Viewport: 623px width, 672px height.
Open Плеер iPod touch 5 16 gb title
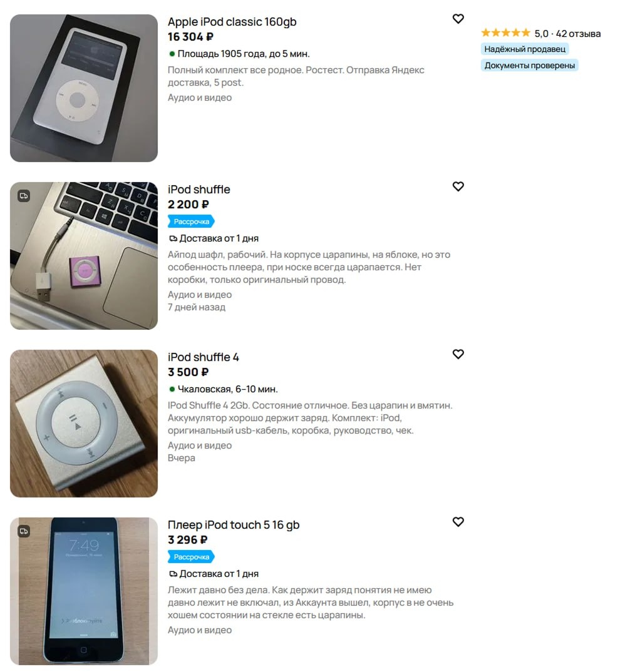click(x=234, y=525)
